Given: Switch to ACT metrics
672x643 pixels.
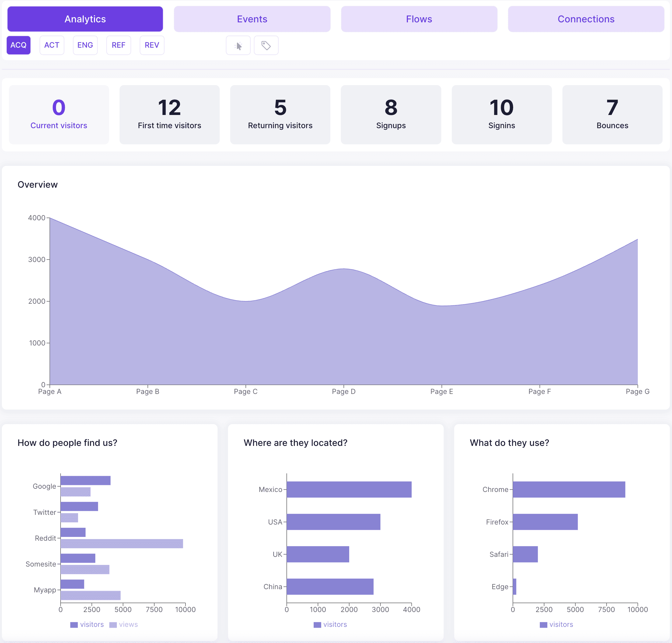Looking at the screenshot, I should 52,45.
